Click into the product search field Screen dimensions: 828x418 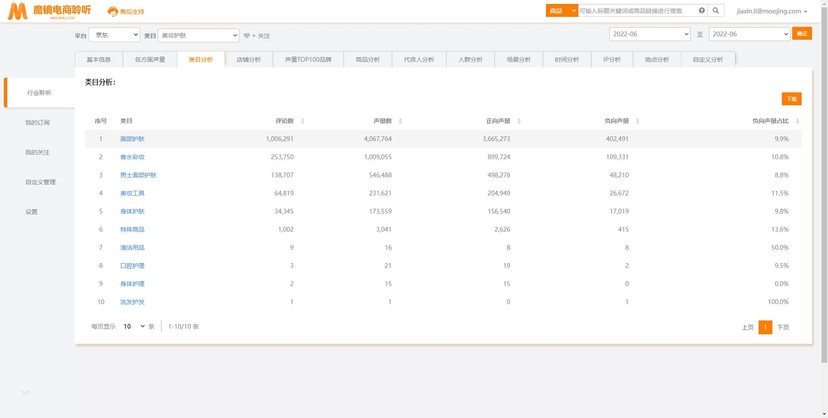click(x=637, y=11)
